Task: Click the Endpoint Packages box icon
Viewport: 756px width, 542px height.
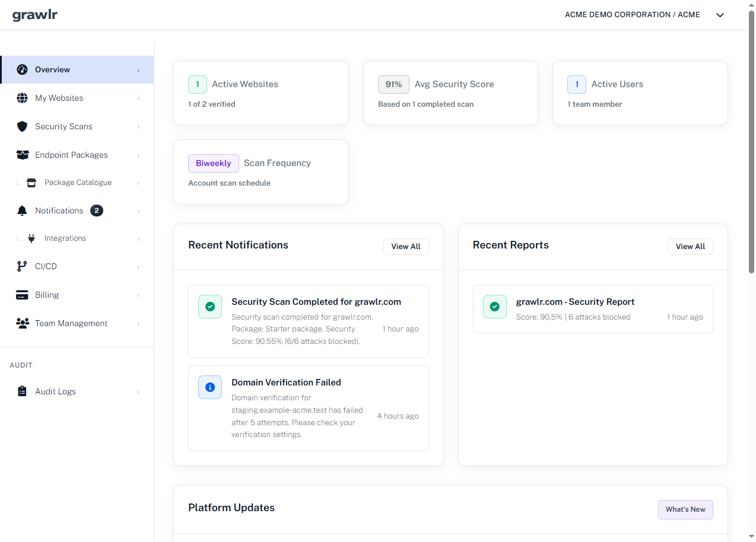Action: pos(23,155)
